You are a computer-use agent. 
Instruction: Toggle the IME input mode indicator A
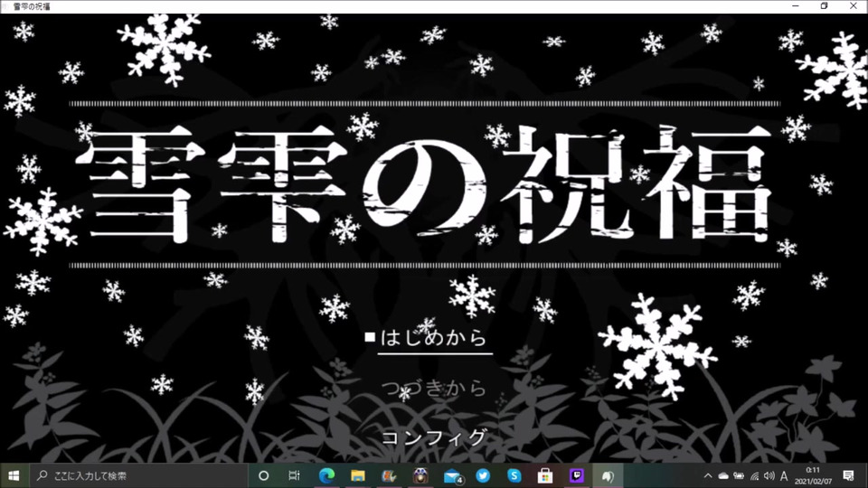784,476
